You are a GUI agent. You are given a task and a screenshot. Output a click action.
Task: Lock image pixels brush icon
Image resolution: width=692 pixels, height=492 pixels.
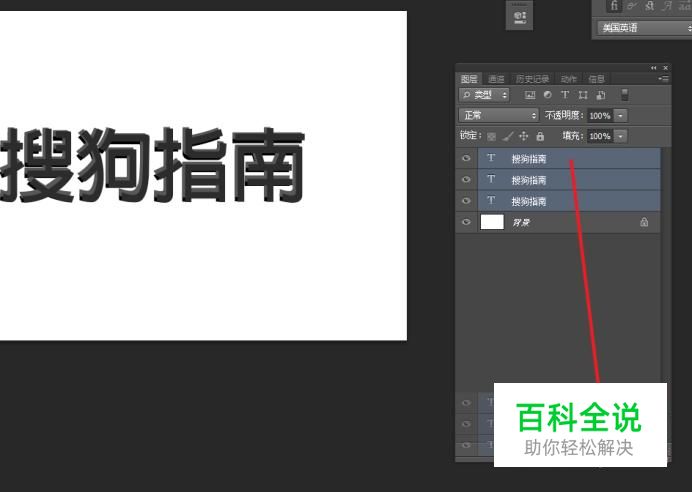click(x=508, y=136)
